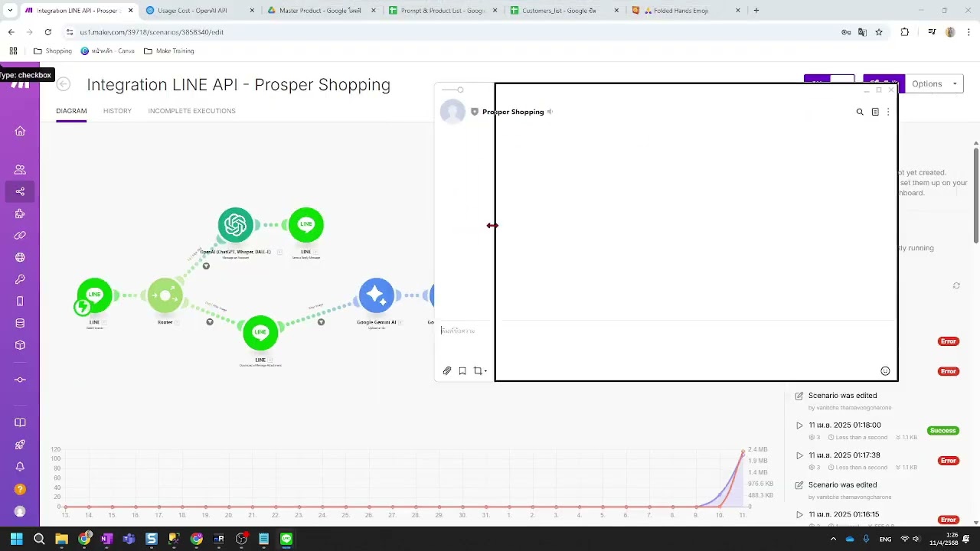Open File Explorer from the taskbar
Image resolution: width=980 pixels, height=551 pixels.
(61, 539)
